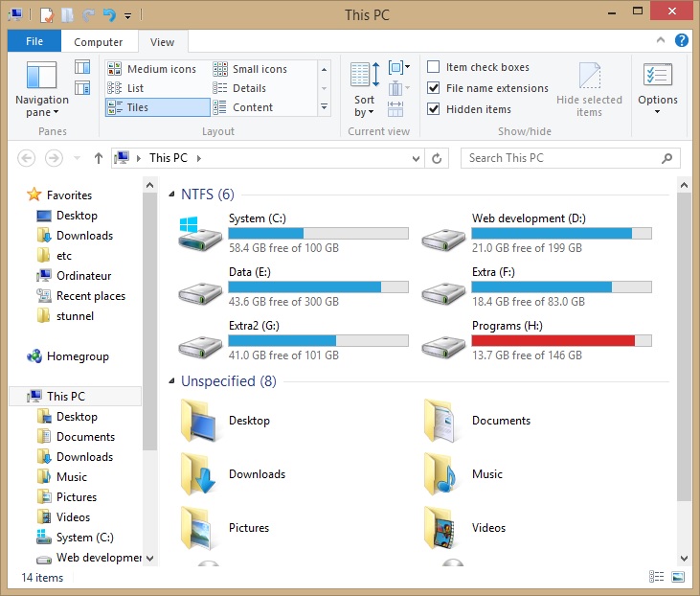The width and height of the screenshot is (700, 596).
Task: Select Extra (F:) drive icon
Action: (x=443, y=293)
